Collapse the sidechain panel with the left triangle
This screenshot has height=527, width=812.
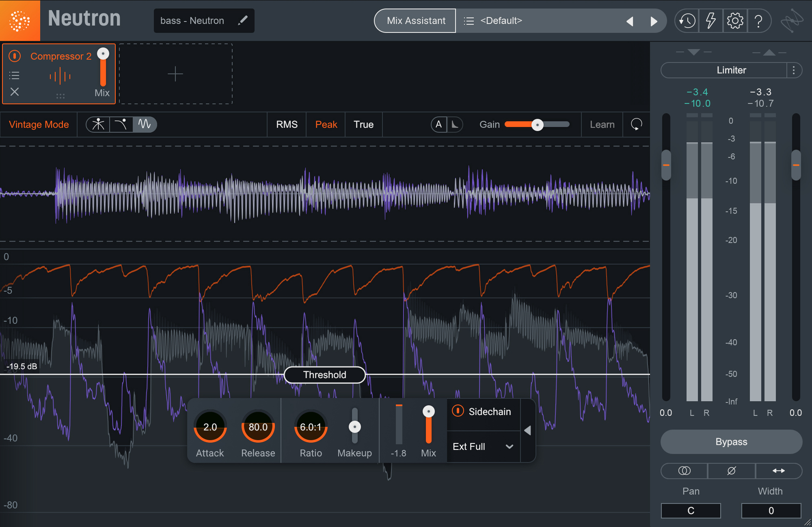coord(527,430)
